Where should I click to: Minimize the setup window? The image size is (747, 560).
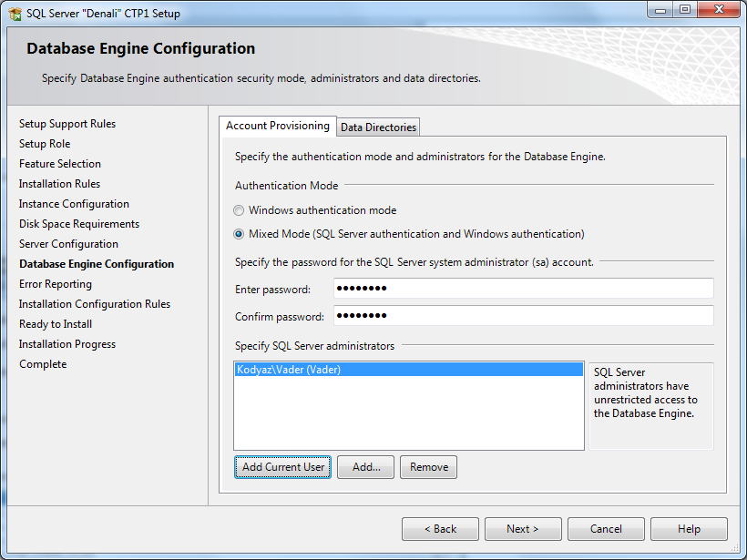[660, 9]
